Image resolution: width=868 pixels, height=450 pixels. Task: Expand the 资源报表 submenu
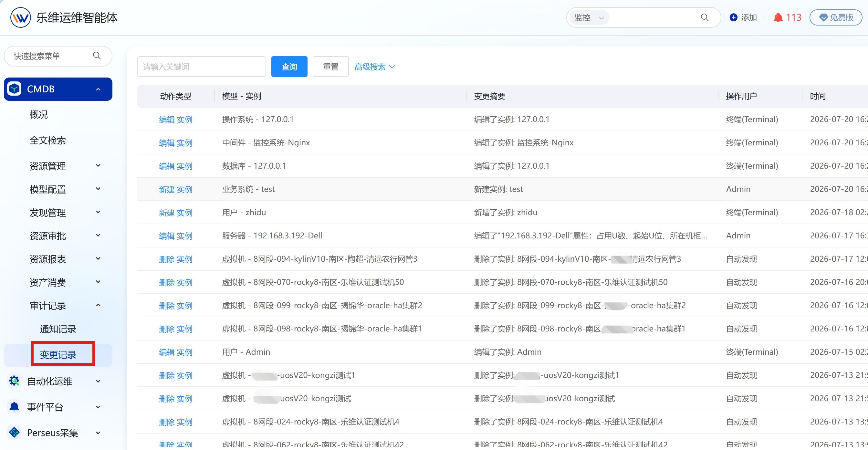[x=98, y=258]
